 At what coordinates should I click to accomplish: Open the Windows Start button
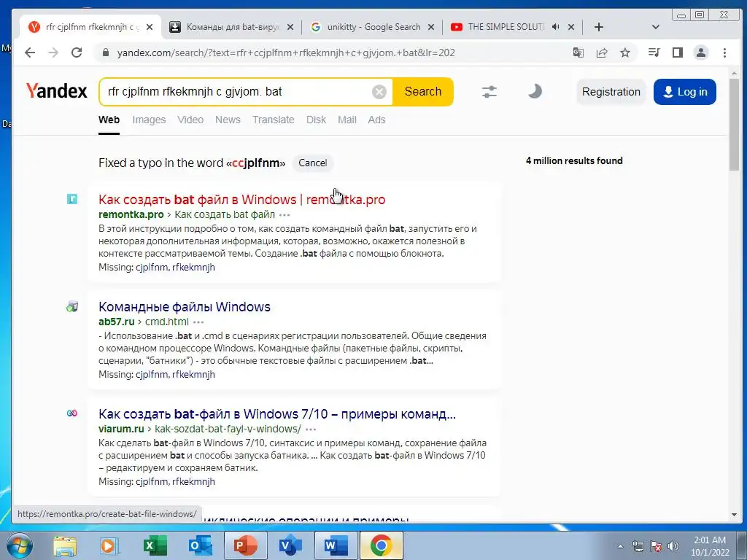click(x=19, y=545)
